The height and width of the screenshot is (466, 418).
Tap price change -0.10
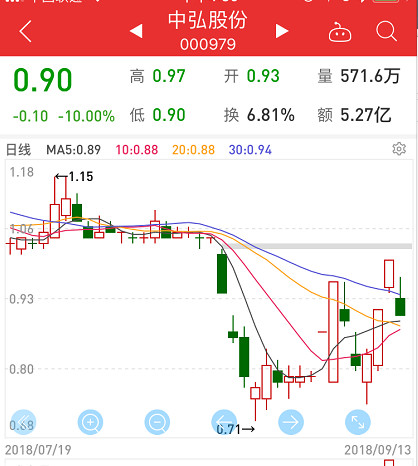tap(30, 116)
